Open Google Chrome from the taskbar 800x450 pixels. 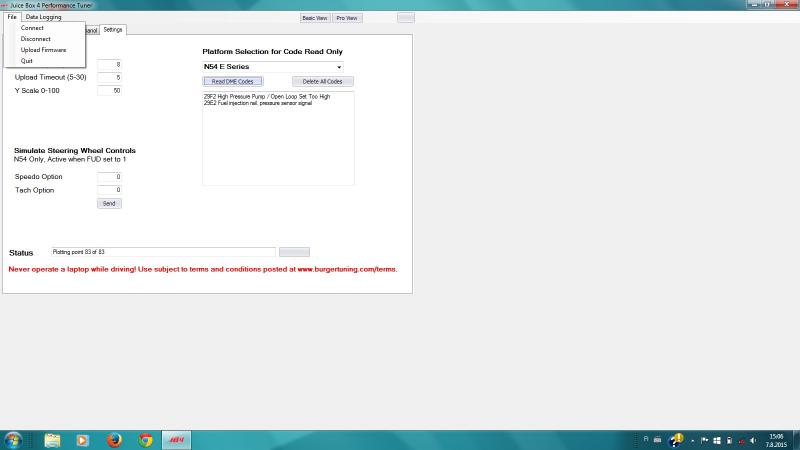pyautogui.click(x=145, y=440)
